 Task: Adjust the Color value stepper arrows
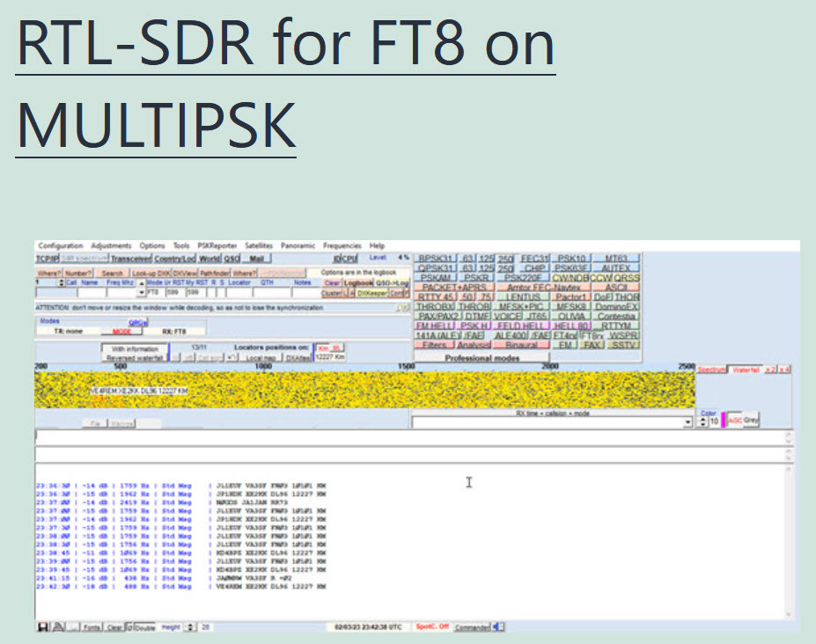(702, 421)
